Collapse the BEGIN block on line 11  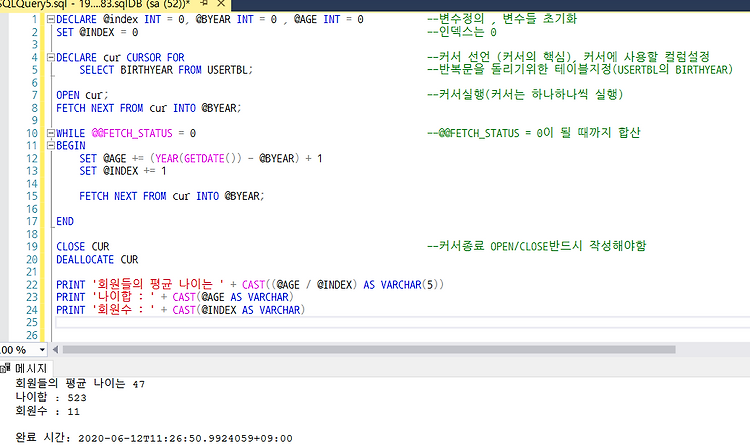51,146
